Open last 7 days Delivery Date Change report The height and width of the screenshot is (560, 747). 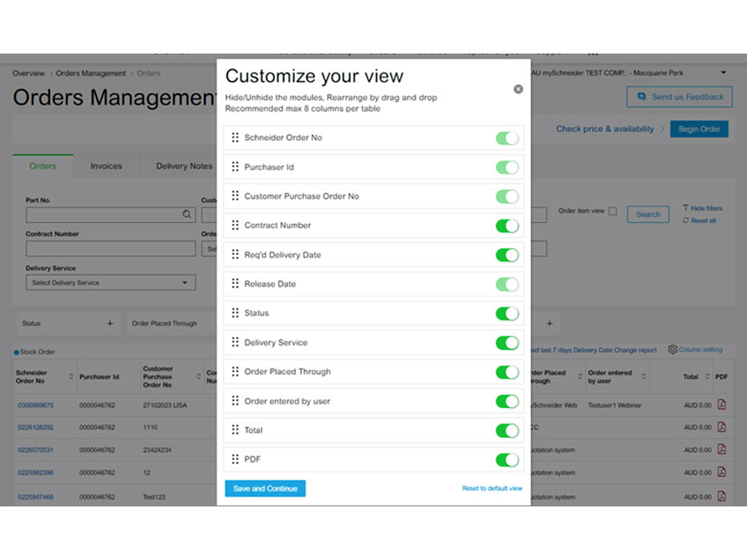click(x=594, y=350)
